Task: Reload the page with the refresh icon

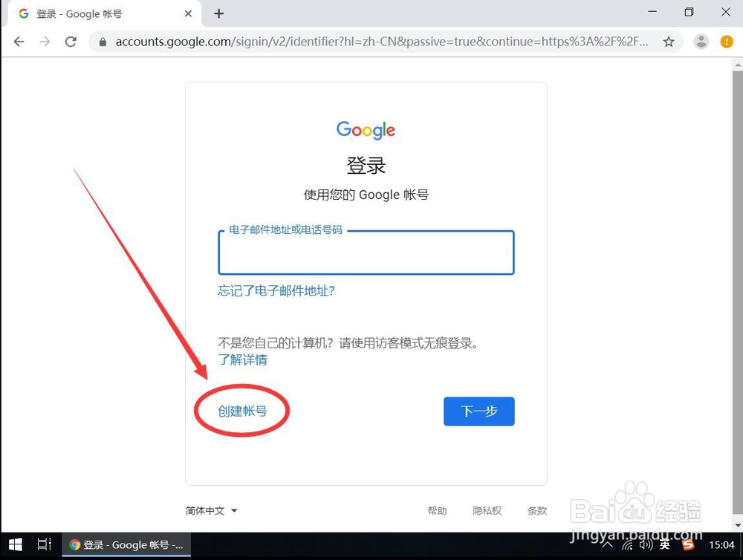Action: [71, 42]
